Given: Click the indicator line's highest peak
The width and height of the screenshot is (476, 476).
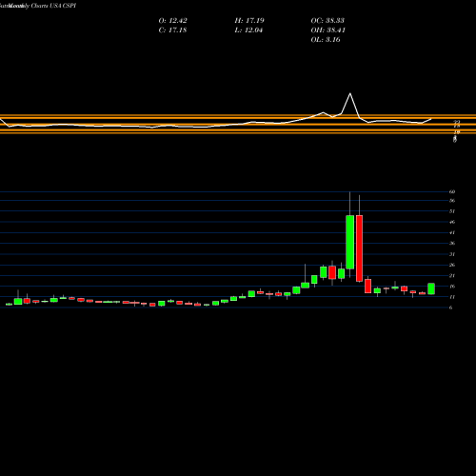Looking at the screenshot, I should 350,93.
